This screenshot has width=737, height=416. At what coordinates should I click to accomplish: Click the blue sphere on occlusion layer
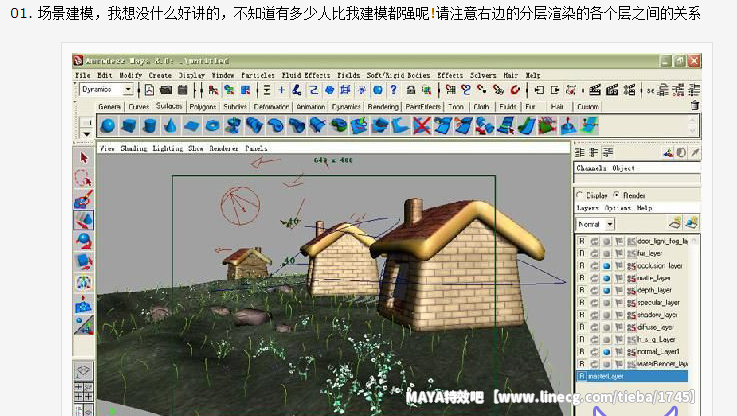606,266
